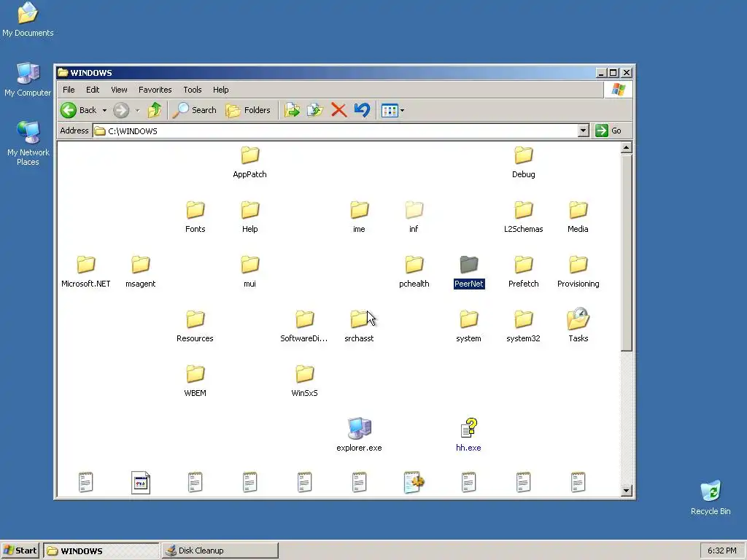Click the Move To toolbar icon
Viewport: 747px width, 560px height.
[x=292, y=110]
